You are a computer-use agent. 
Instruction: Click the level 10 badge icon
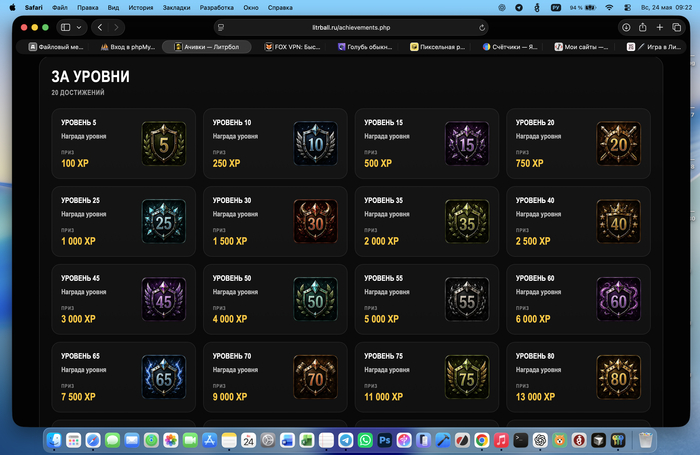(316, 144)
